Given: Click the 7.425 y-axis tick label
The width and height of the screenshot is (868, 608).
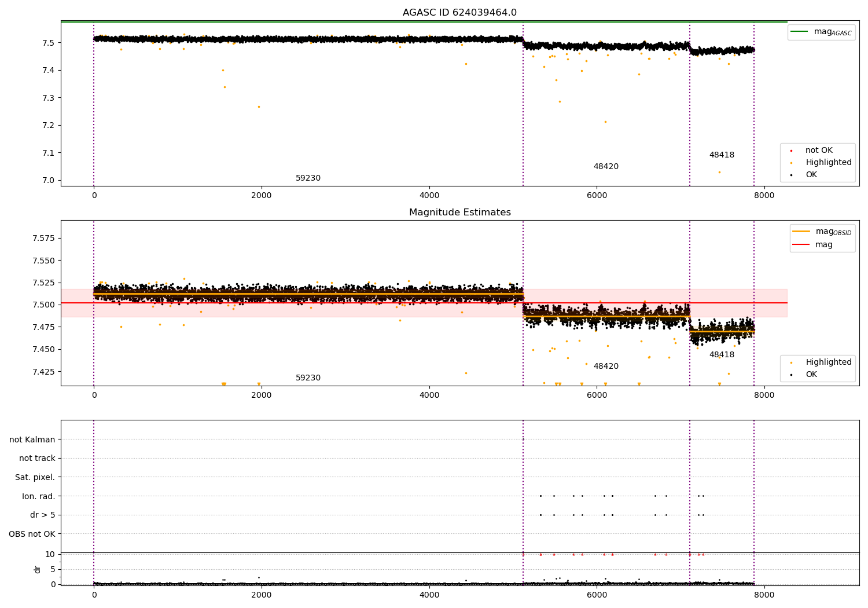Looking at the screenshot, I should 44,372.
